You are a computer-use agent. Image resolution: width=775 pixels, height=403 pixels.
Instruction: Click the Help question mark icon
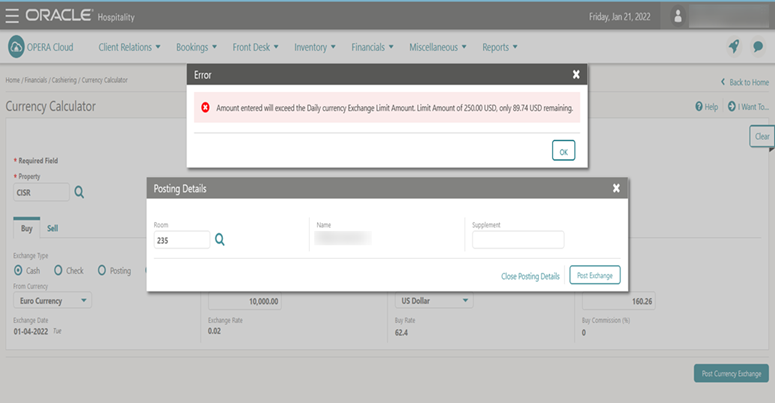[698, 106]
